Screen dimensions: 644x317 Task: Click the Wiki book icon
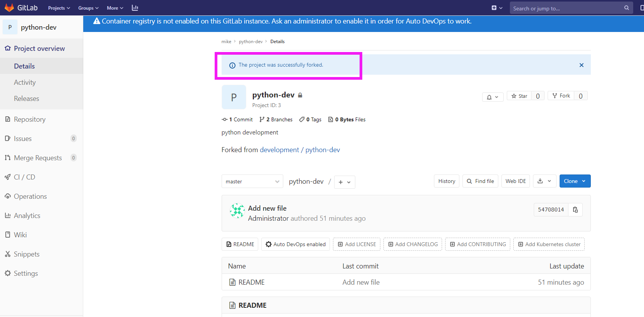(8, 235)
